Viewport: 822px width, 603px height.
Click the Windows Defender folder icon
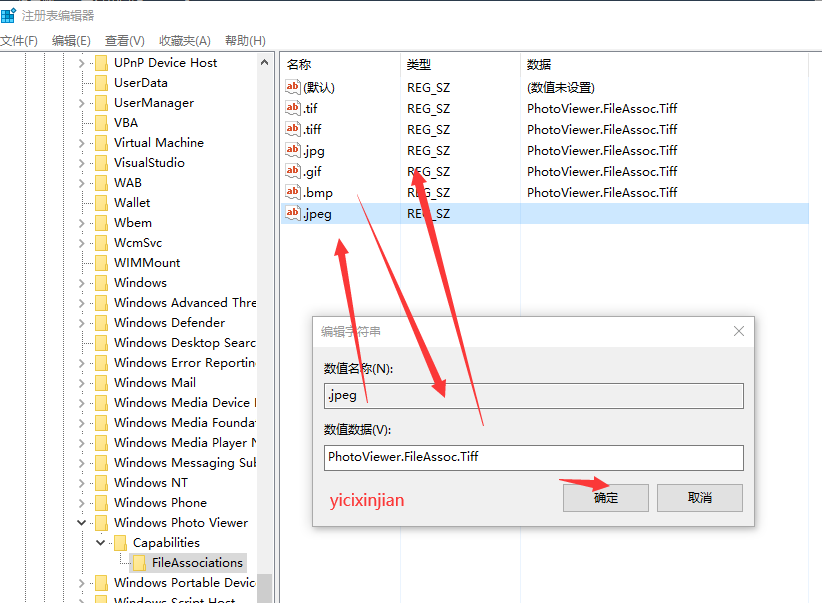(102, 322)
